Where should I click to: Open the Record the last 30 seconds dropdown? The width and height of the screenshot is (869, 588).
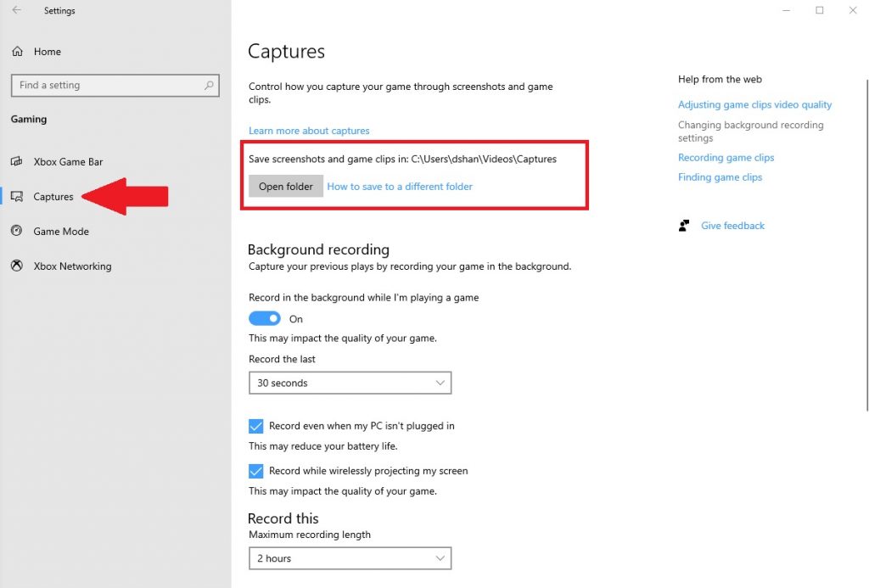pyautogui.click(x=350, y=383)
